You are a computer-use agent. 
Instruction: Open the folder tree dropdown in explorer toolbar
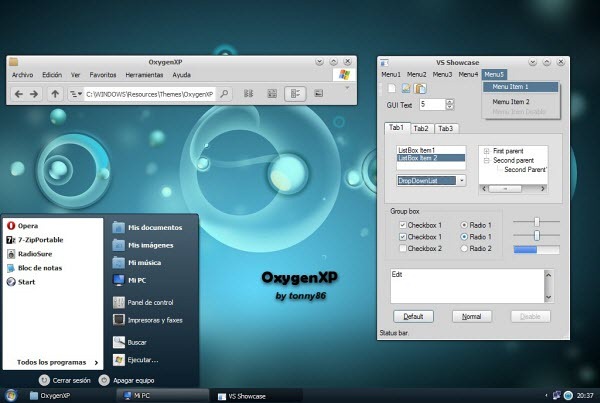[75, 94]
